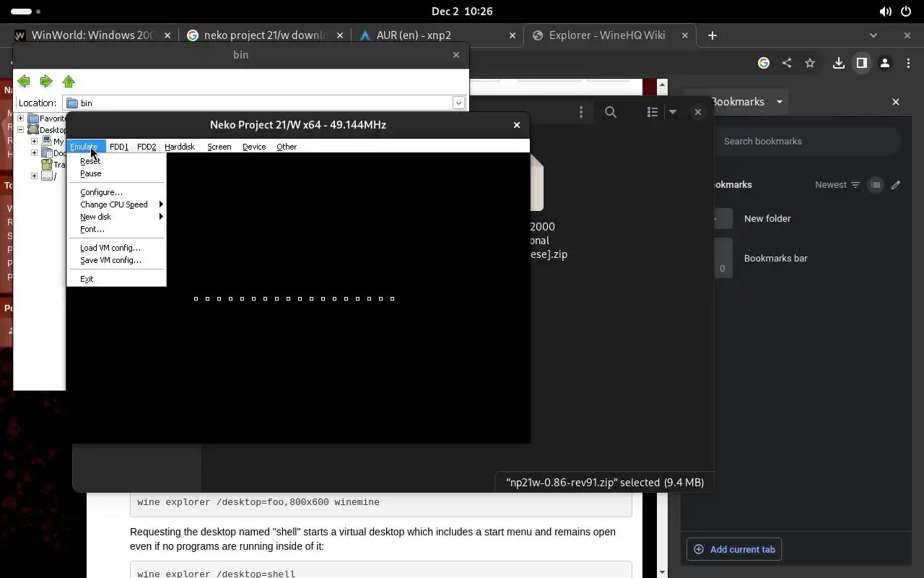Click the file manager search icon
Image resolution: width=924 pixels, height=578 pixels.
[x=611, y=112]
